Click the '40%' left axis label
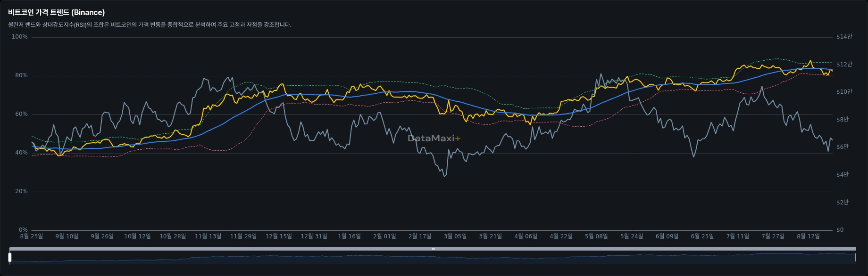Image resolution: width=868 pixels, height=276 pixels. coord(21,153)
